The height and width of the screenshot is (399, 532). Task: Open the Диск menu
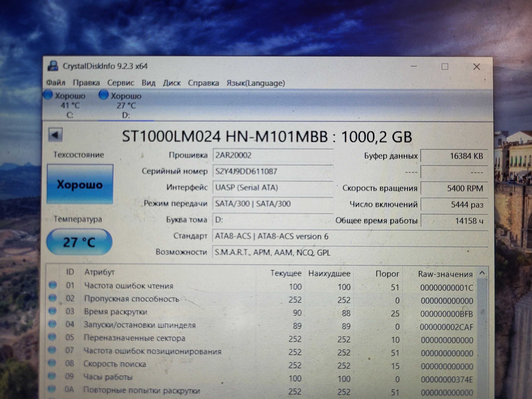(x=172, y=83)
